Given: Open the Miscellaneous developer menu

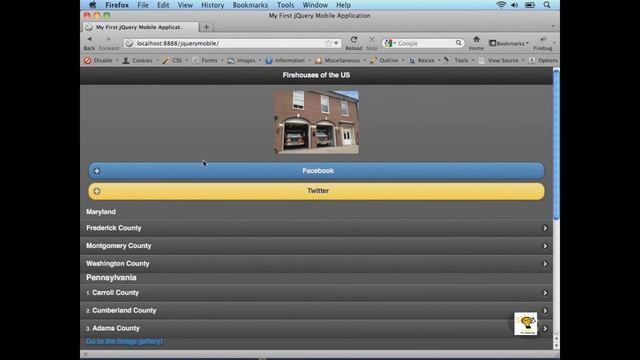Looking at the screenshot, I should tap(340, 60).
